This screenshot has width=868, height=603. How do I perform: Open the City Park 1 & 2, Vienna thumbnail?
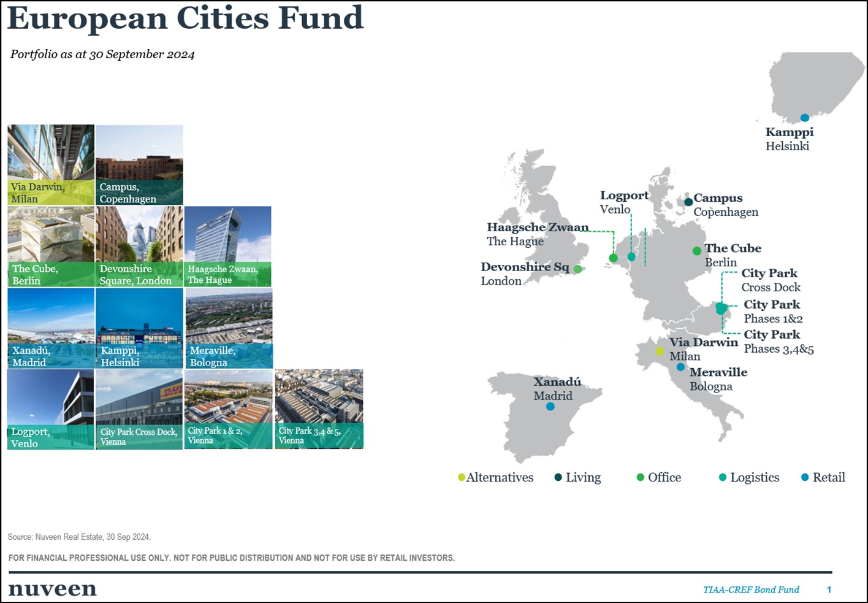coord(228,410)
